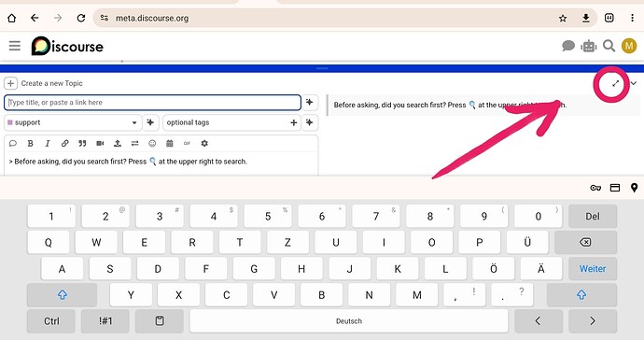Toggle fullscreen composer with the expand arrows icon
The image size is (644, 340).
(615, 83)
